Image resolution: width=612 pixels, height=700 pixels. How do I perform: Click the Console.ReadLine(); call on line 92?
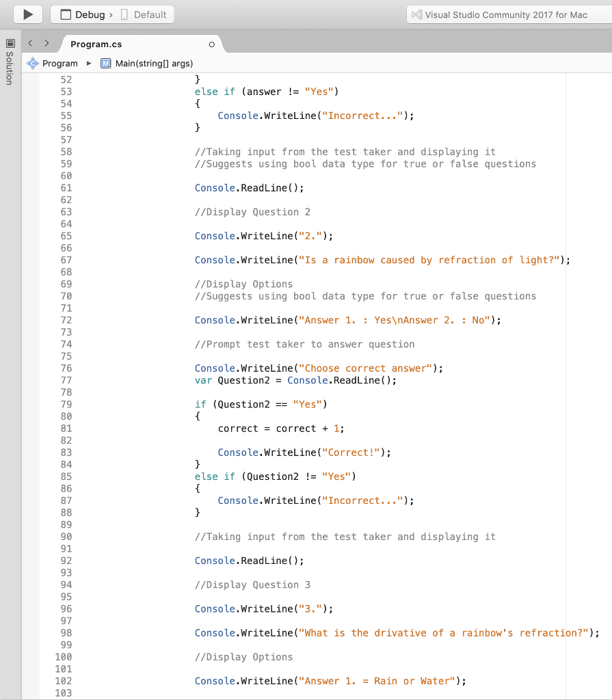point(250,561)
